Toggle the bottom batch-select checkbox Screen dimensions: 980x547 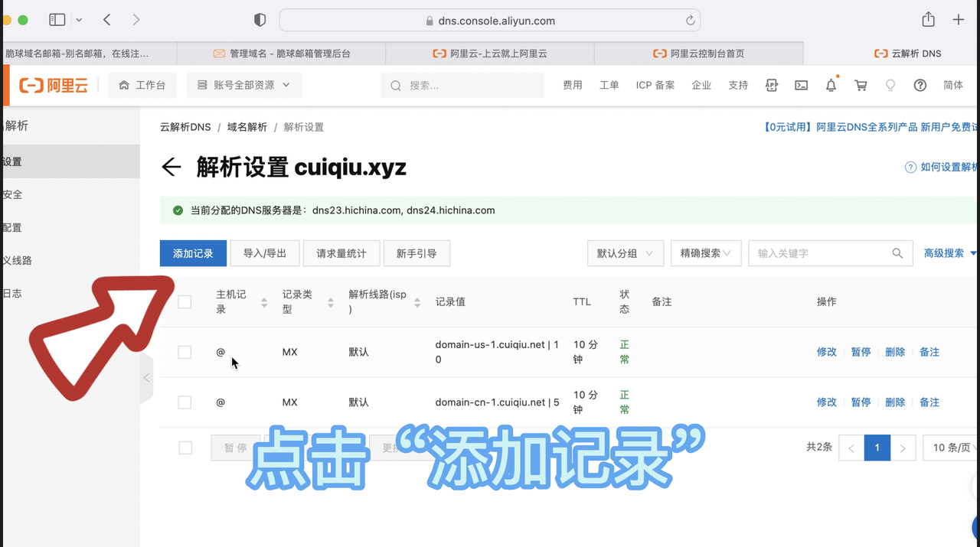point(185,448)
